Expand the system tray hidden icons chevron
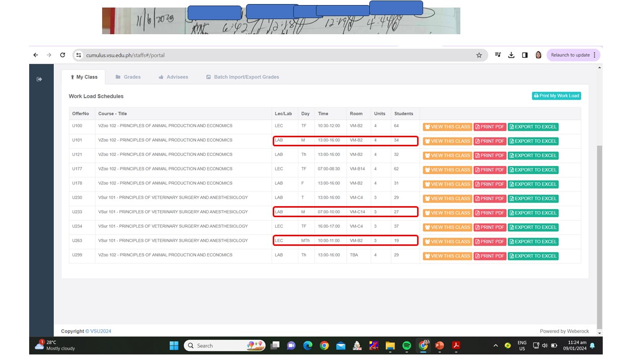Viewport: 644px width, 362px height. click(x=496, y=345)
